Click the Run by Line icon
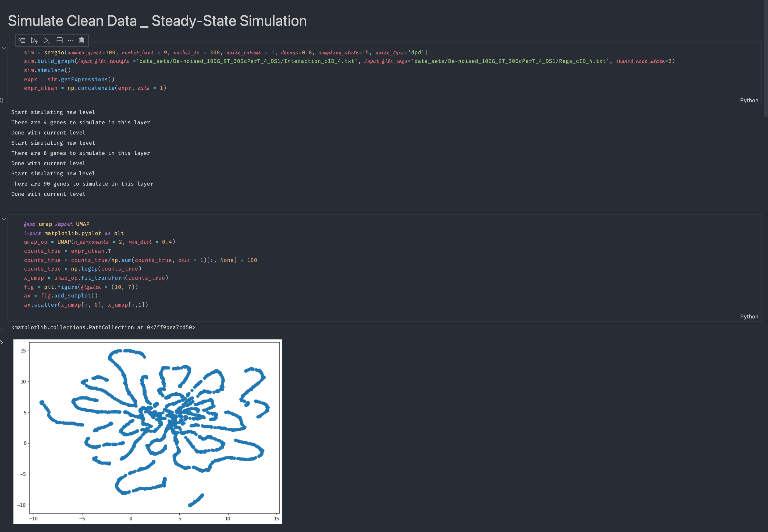768x532 pixels. click(x=22, y=40)
